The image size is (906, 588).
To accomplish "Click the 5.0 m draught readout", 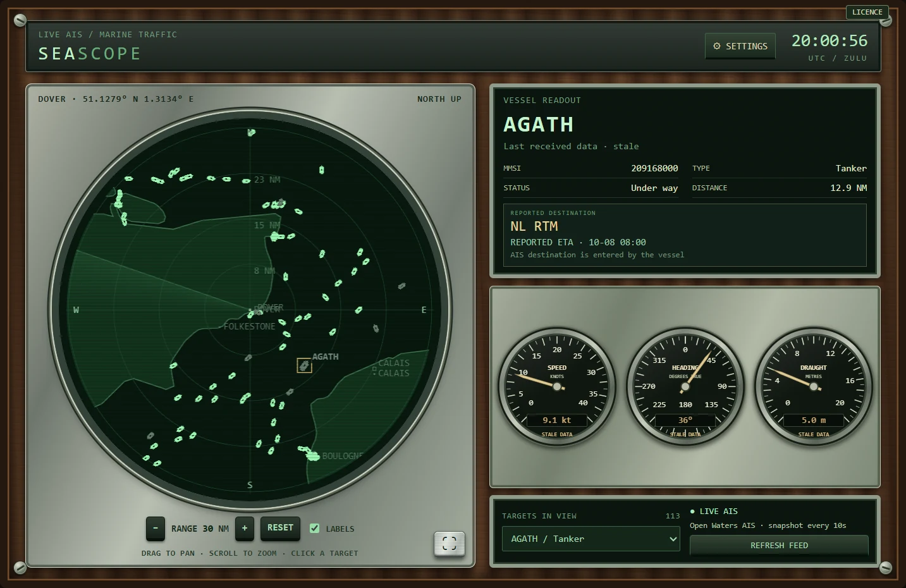I will [x=814, y=420].
